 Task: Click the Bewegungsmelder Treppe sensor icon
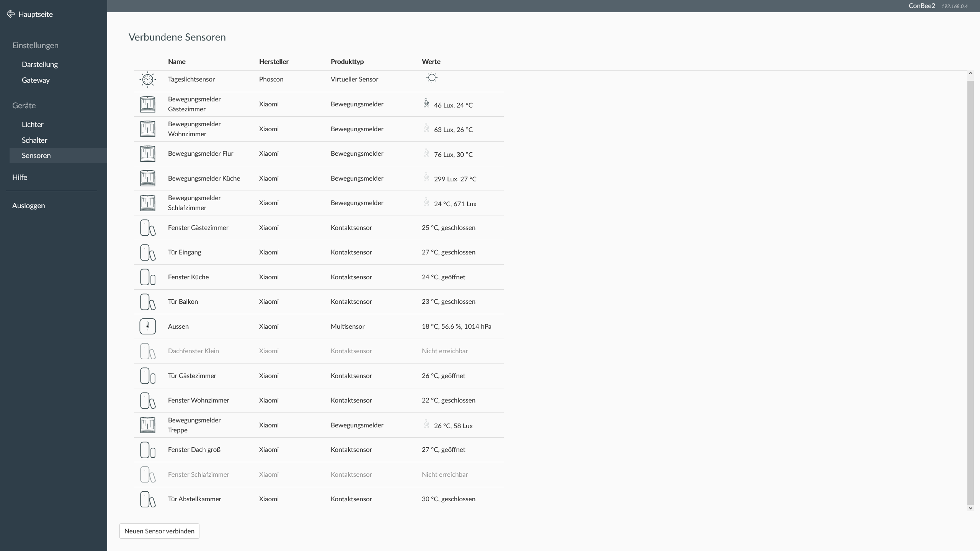[148, 425]
